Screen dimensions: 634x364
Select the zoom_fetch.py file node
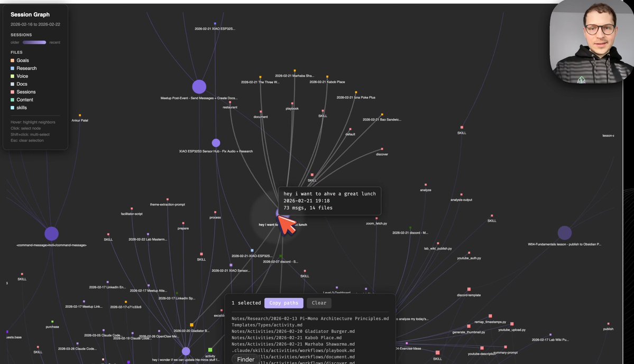(376, 218)
